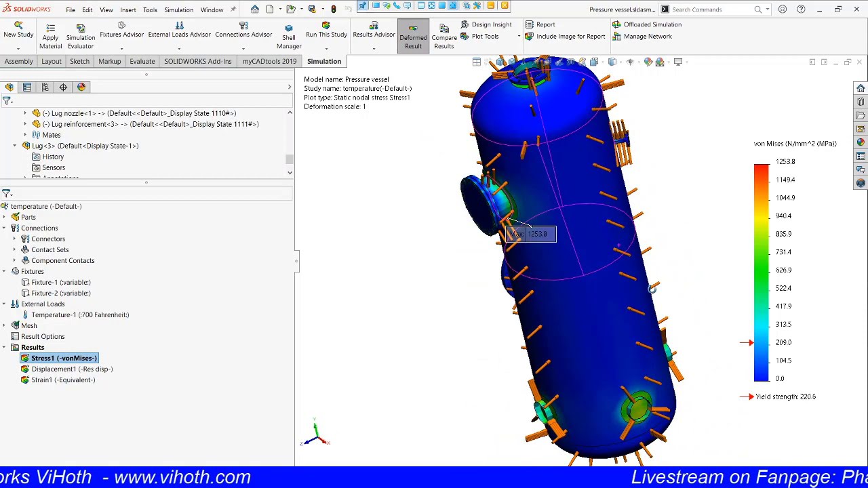Image resolution: width=868 pixels, height=488 pixels.
Task: Click the user login icon
Action: [x=783, y=9]
